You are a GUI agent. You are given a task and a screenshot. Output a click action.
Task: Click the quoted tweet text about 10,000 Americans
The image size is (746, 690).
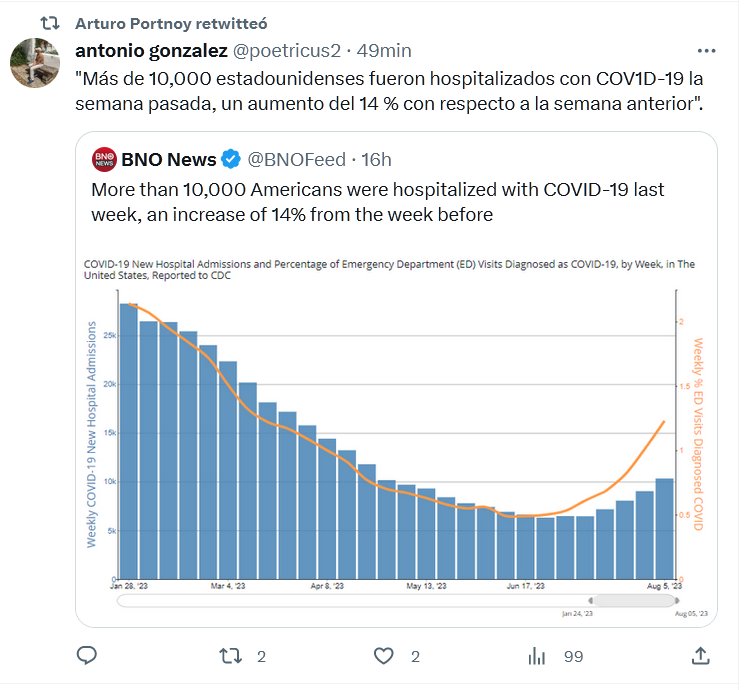click(x=378, y=201)
